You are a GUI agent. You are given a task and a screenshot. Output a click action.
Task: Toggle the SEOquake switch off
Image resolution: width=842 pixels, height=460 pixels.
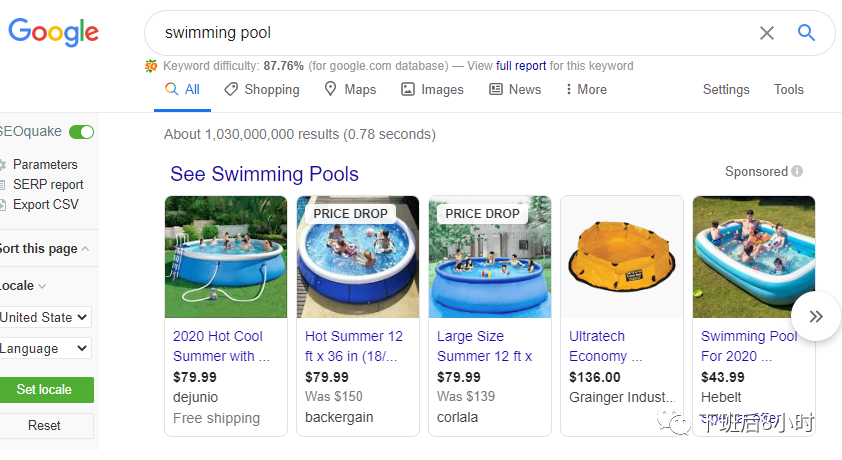82,132
